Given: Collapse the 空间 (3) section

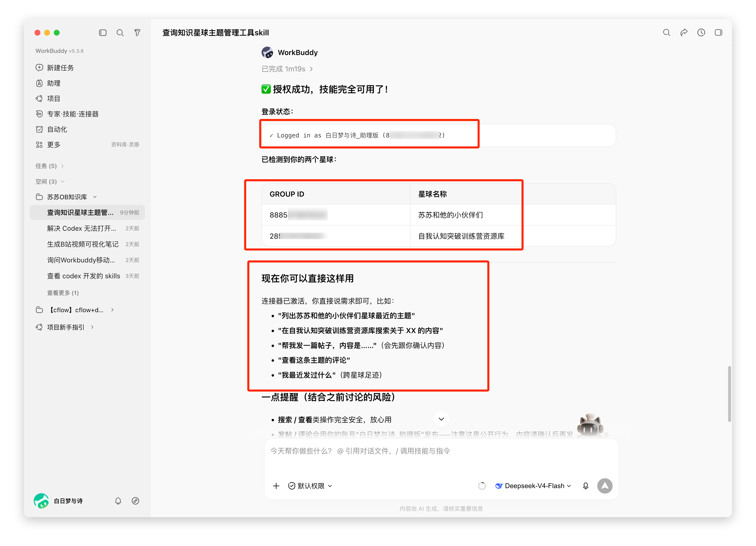Looking at the screenshot, I should (50, 181).
